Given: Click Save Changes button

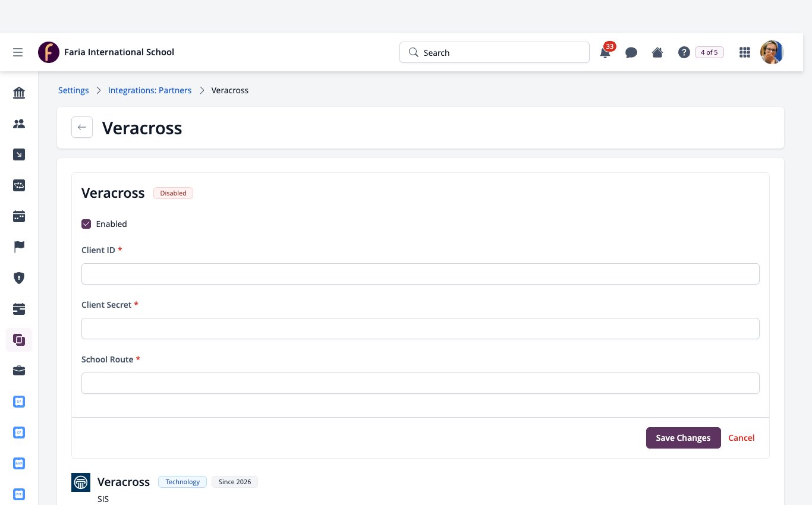Looking at the screenshot, I should tap(683, 438).
